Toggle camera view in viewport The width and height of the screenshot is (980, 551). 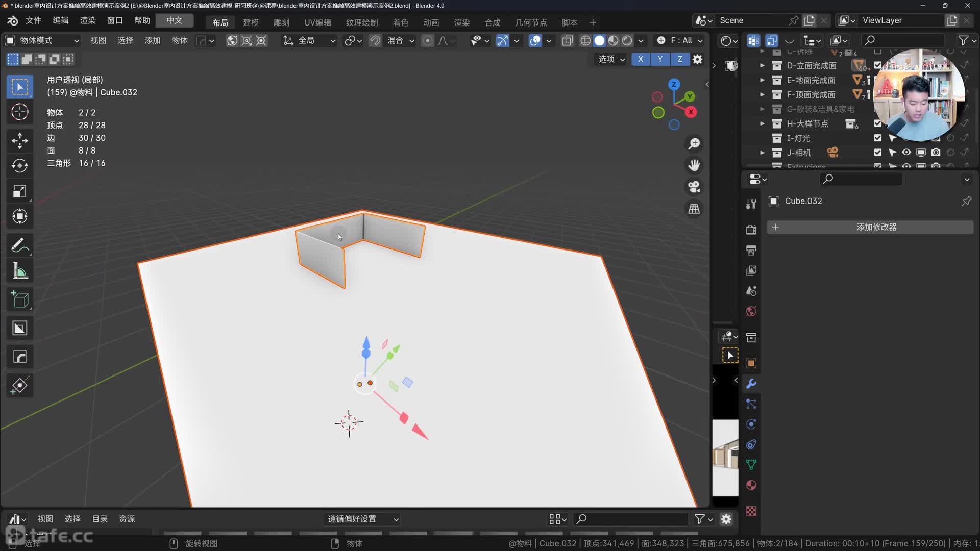(694, 187)
